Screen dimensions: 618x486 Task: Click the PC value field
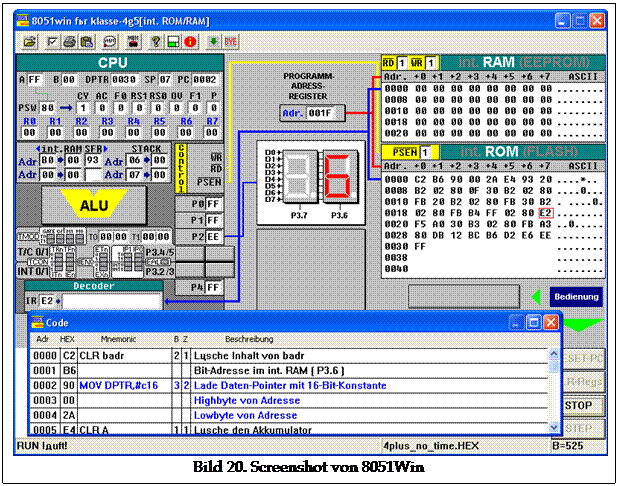click(205, 80)
